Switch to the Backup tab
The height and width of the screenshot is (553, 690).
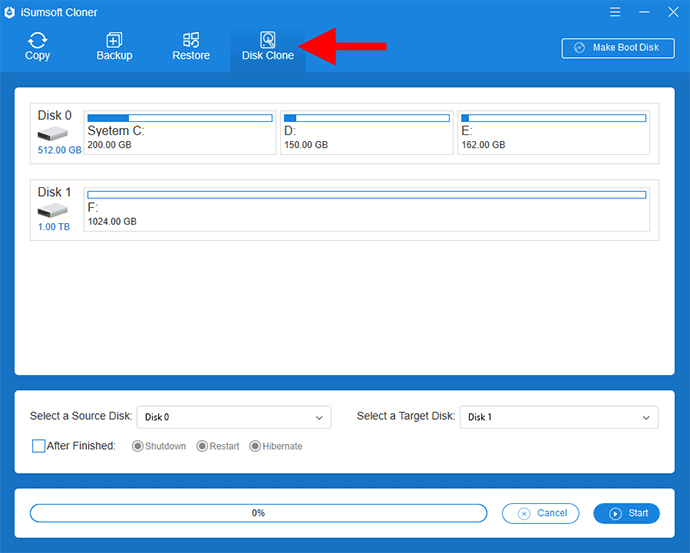tap(114, 46)
